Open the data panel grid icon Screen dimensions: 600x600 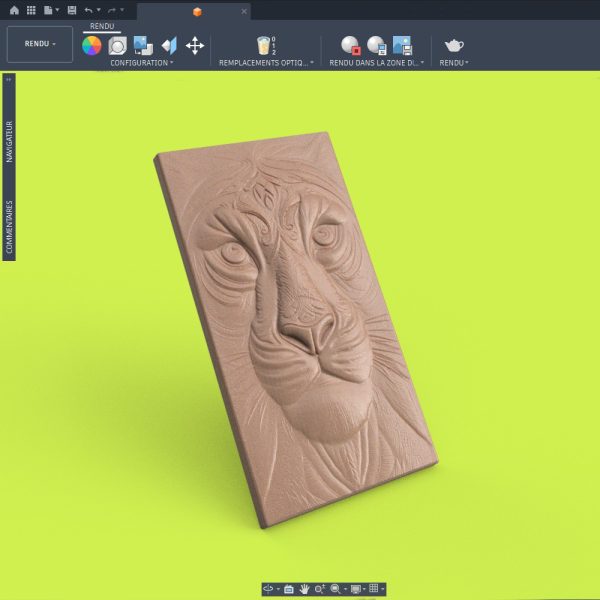31,10
